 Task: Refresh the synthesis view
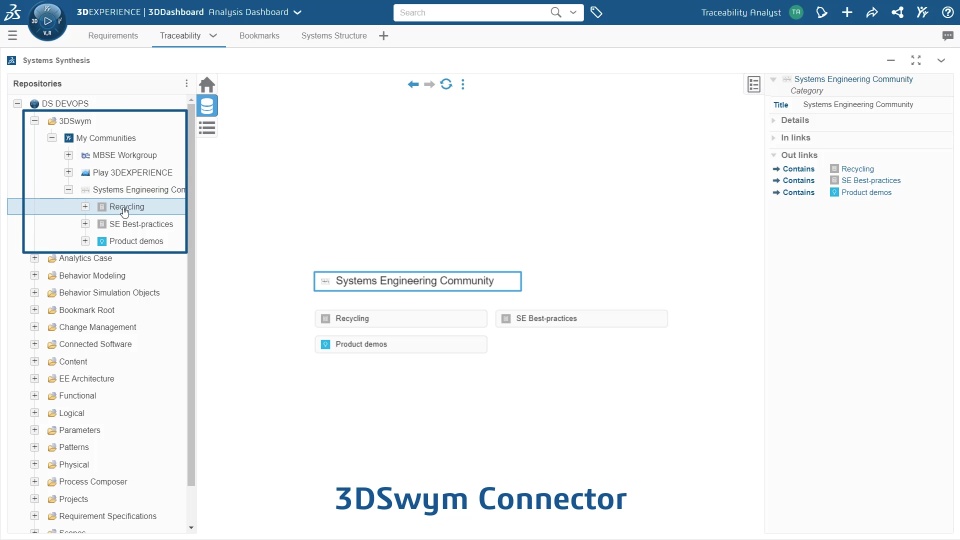[x=446, y=84]
